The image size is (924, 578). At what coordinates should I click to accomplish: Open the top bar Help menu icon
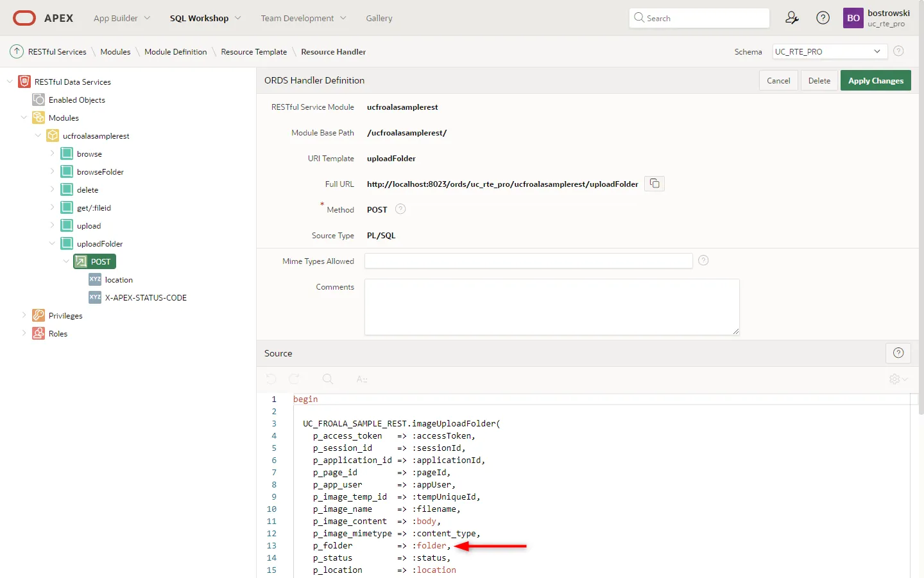tap(823, 18)
